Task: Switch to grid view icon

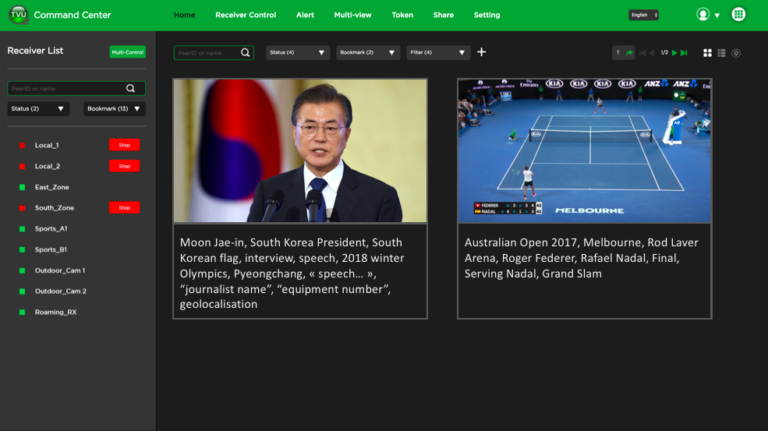Action: 707,53
